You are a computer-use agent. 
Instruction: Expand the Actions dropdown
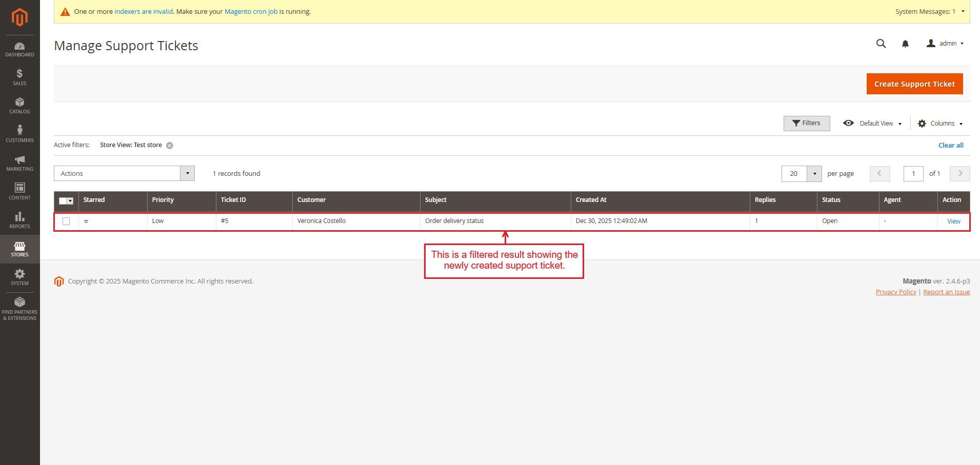(124, 173)
